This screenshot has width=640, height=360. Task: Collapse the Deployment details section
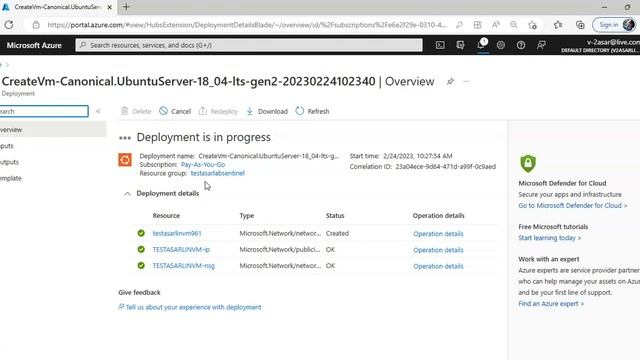tap(127, 193)
